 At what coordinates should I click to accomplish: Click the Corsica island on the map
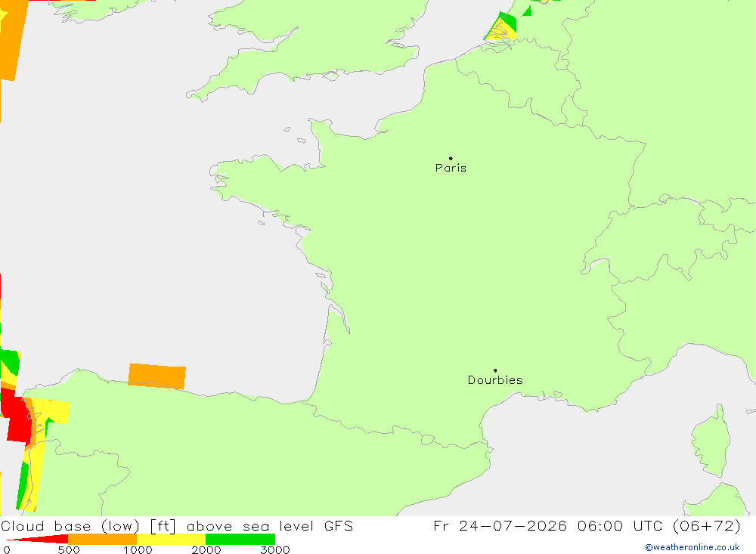(x=712, y=442)
